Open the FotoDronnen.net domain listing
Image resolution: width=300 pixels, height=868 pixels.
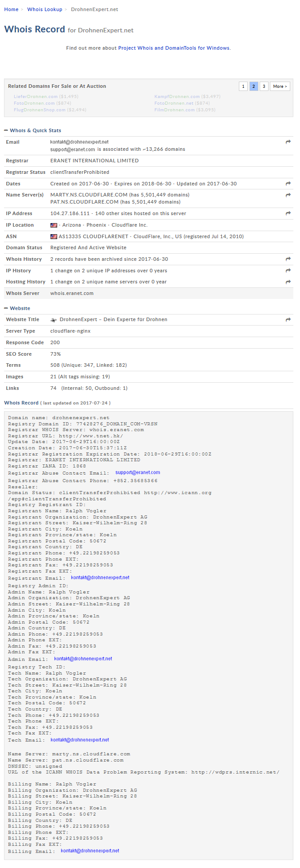tap(174, 103)
